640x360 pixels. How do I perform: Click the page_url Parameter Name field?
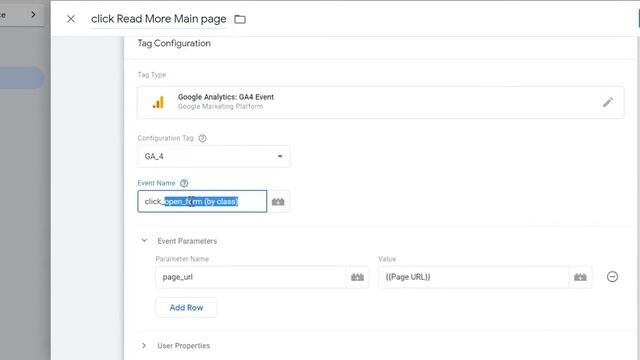click(251, 277)
